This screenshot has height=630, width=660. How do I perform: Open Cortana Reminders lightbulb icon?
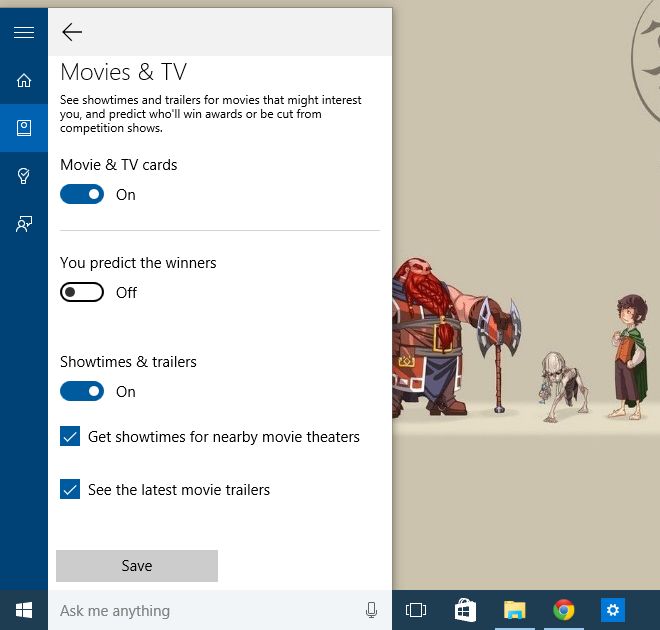pyautogui.click(x=24, y=176)
